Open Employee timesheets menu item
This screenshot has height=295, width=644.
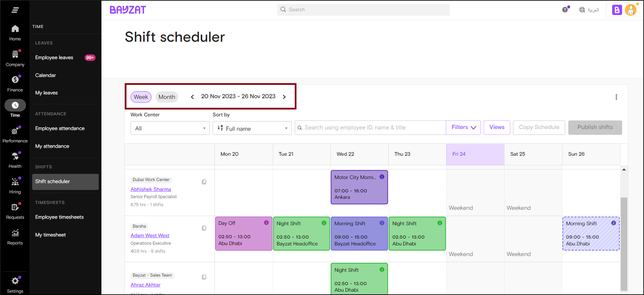pyautogui.click(x=59, y=217)
